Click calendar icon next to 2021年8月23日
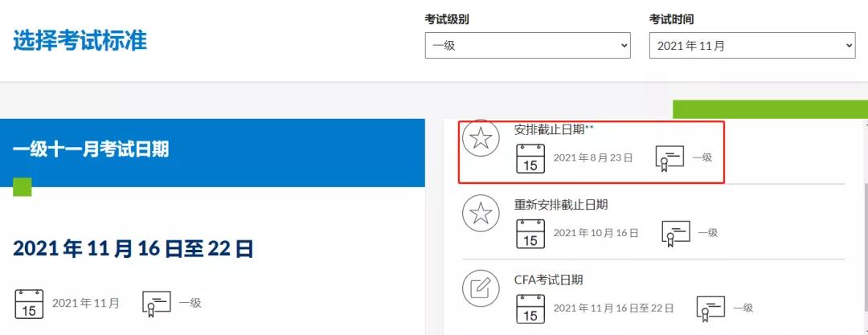 [x=530, y=158]
